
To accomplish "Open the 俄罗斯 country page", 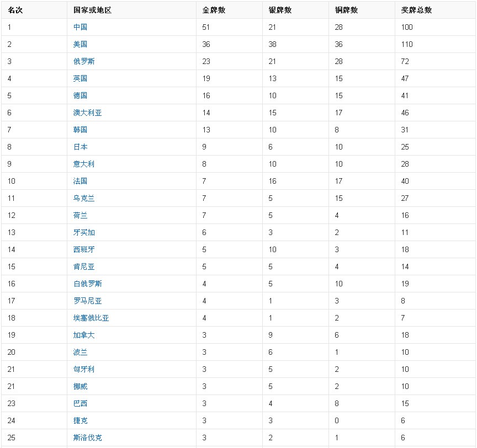I will [84, 61].
